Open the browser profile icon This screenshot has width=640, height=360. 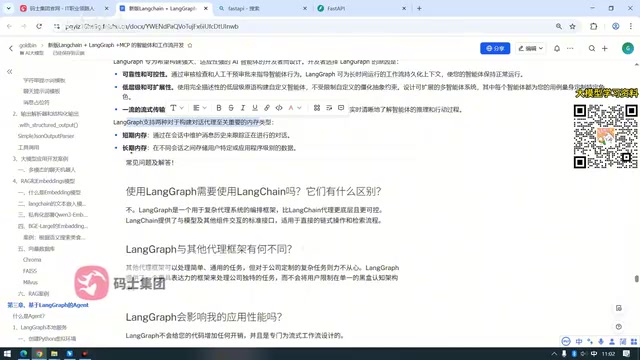[616, 26]
